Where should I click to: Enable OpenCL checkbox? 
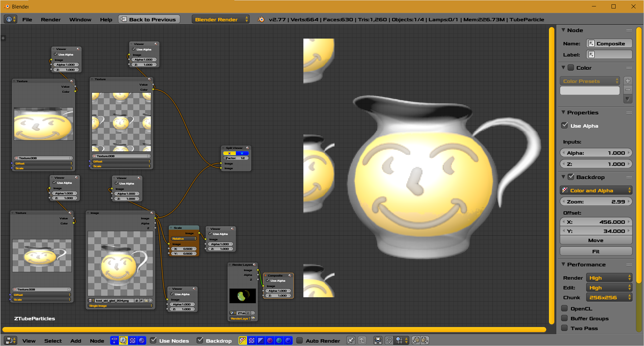click(x=565, y=308)
